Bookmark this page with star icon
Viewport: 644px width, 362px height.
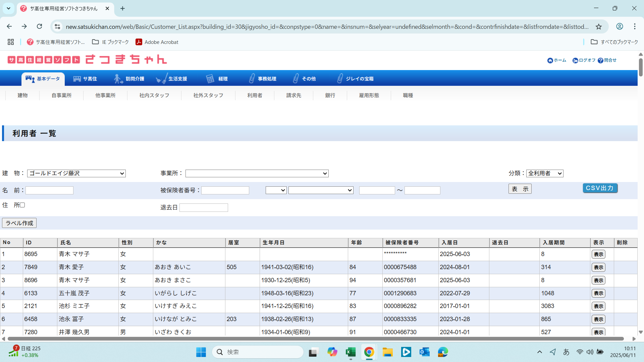[599, 26]
